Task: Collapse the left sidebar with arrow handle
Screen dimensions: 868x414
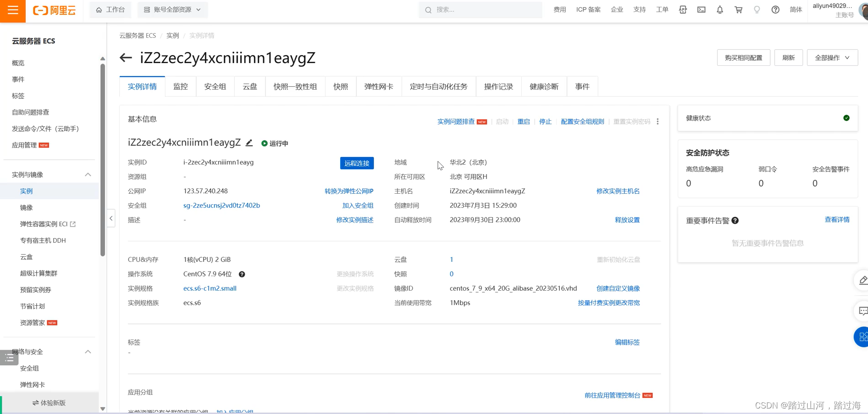Action: (x=111, y=218)
